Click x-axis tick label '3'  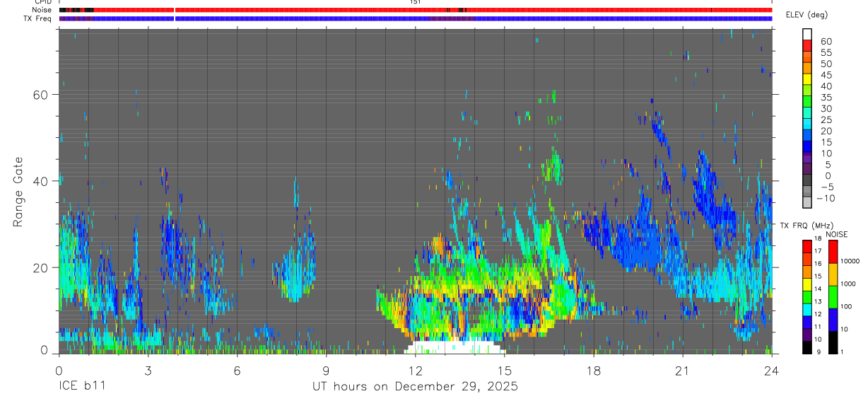(x=148, y=371)
